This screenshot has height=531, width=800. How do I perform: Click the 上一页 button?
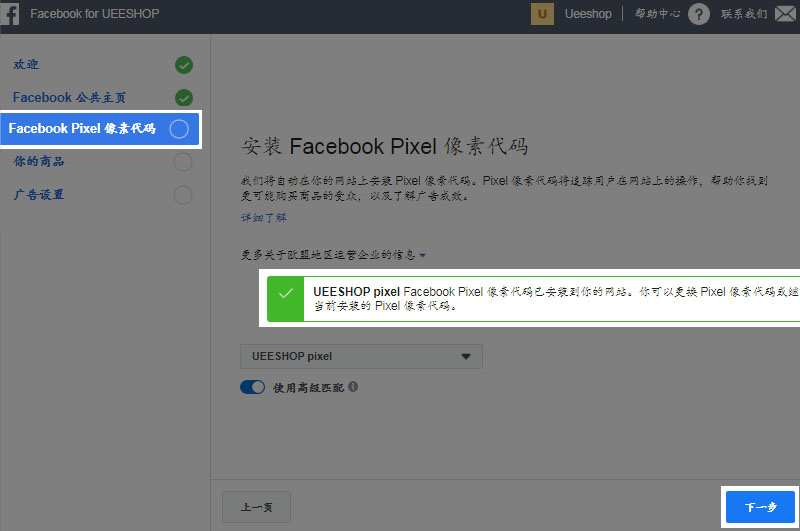pos(257,507)
